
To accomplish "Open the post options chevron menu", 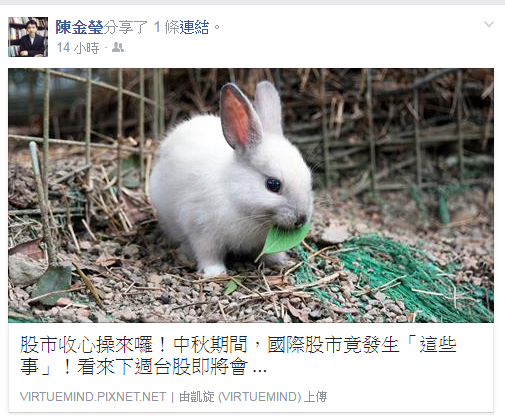I will (489, 24).
